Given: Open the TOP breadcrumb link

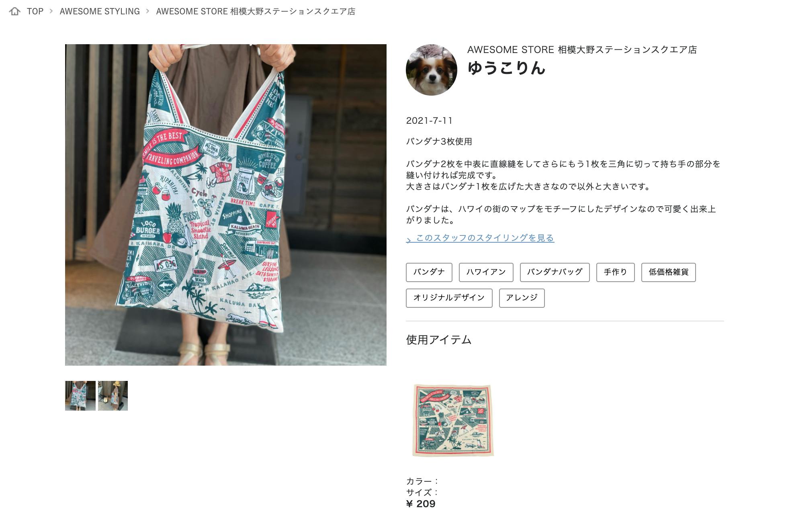Looking at the screenshot, I should 35,11.
